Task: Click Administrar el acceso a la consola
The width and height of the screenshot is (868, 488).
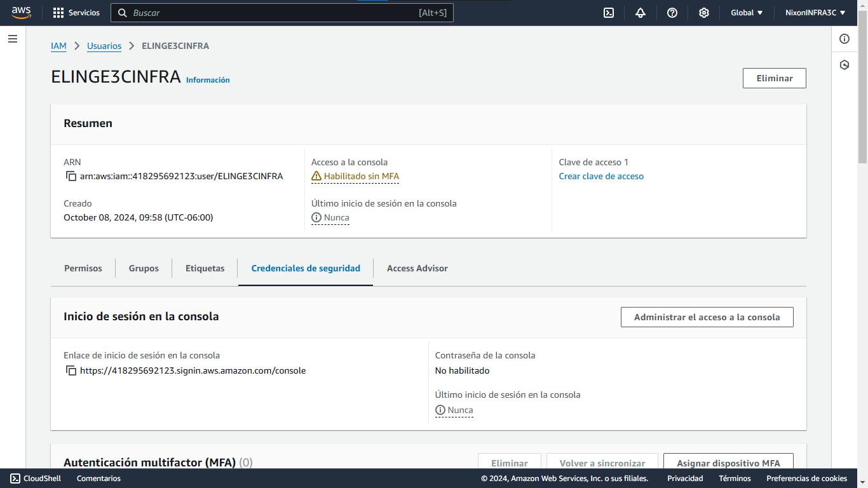Action: coord(707,317)
